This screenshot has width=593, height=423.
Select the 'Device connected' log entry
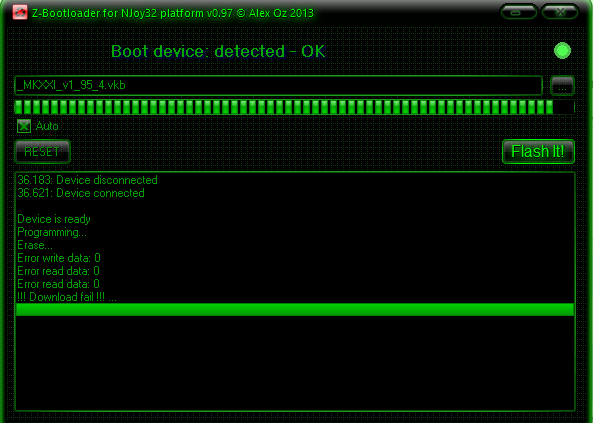click(81, 193)
